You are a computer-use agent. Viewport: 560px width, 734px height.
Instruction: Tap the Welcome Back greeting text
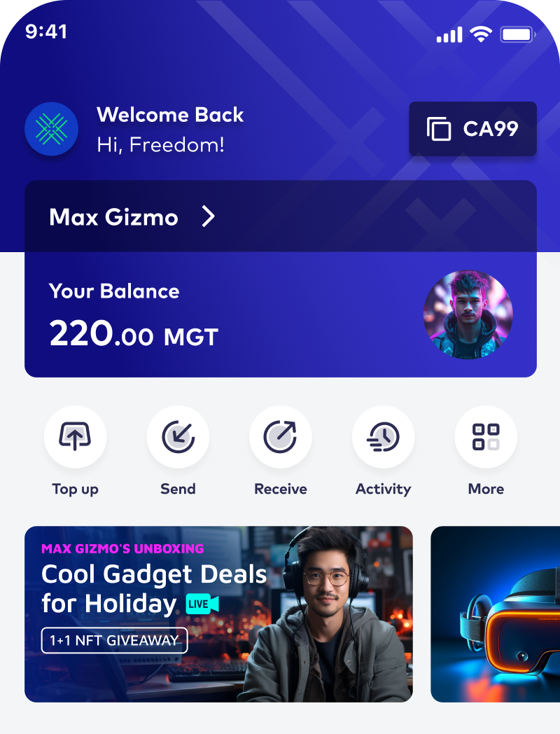click(x=170, y=115)
